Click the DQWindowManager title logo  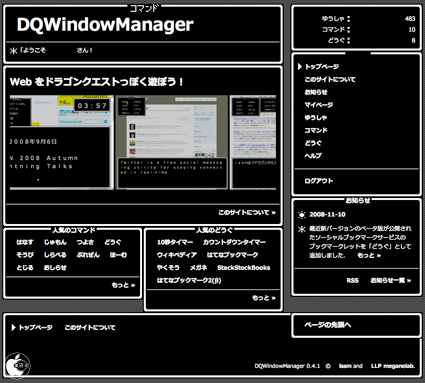[x=105, y=24]
